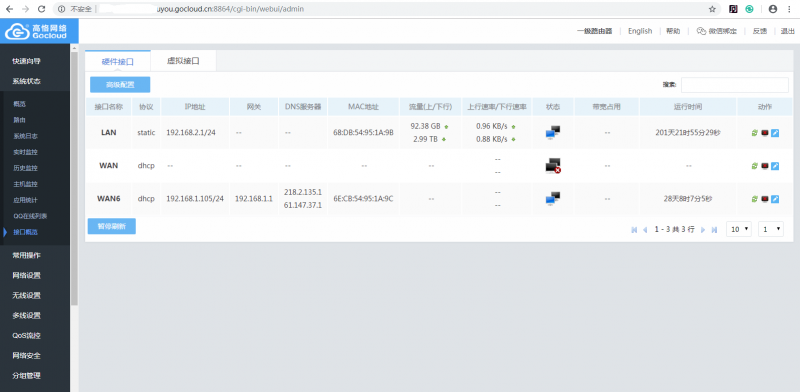Click the blue edit icon for WAN

point(775,166)
